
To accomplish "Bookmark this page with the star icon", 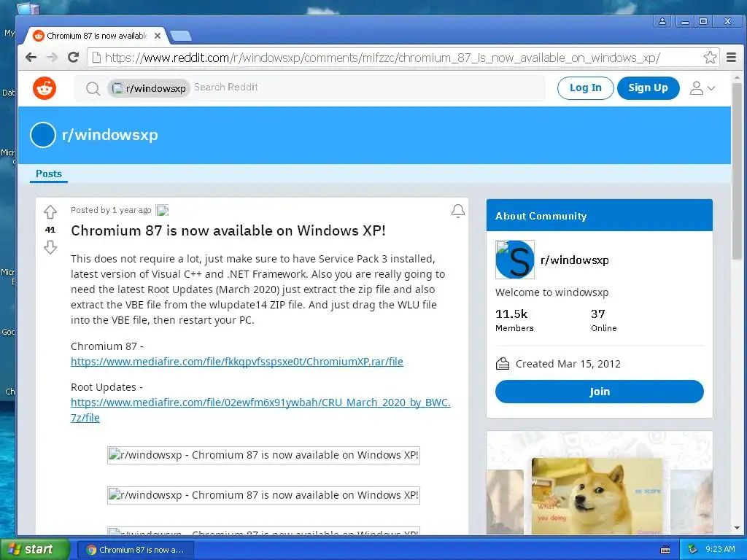I will tap(710, 58).
